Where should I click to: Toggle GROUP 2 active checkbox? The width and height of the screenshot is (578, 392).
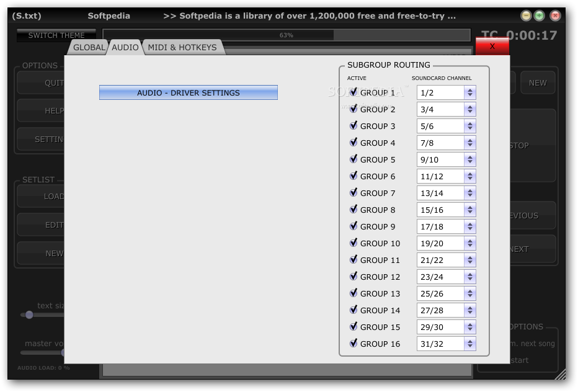(353, 109)
